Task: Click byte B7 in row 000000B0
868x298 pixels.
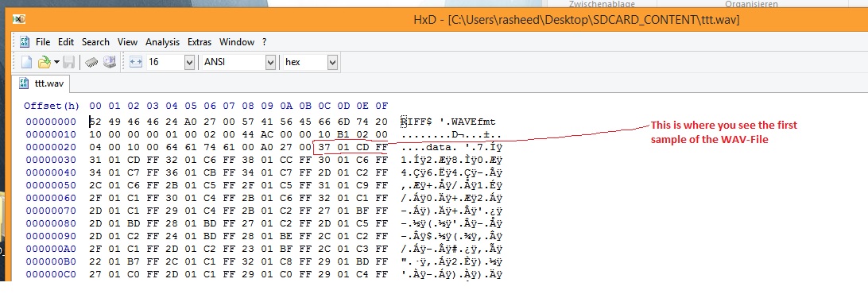Action: pyautogui.click(x=134, y=261)
